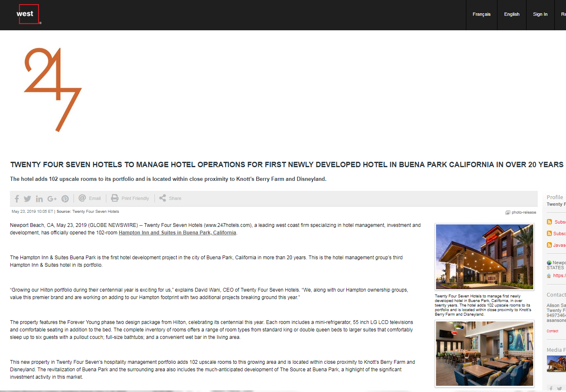Open the Print Friendly version
Image resolution: width=566 pixels, height=392 pixels.
pyautogui.click(x=130, y=198)
